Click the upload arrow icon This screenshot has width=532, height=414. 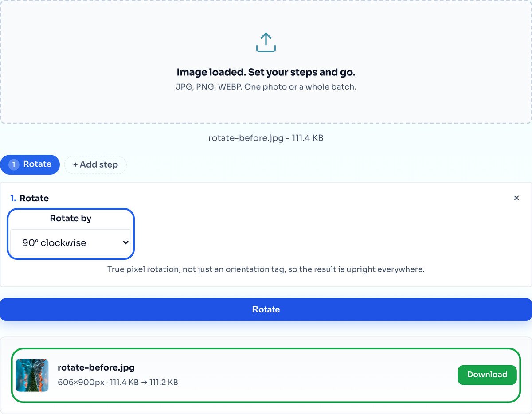(x=266, y=42)
